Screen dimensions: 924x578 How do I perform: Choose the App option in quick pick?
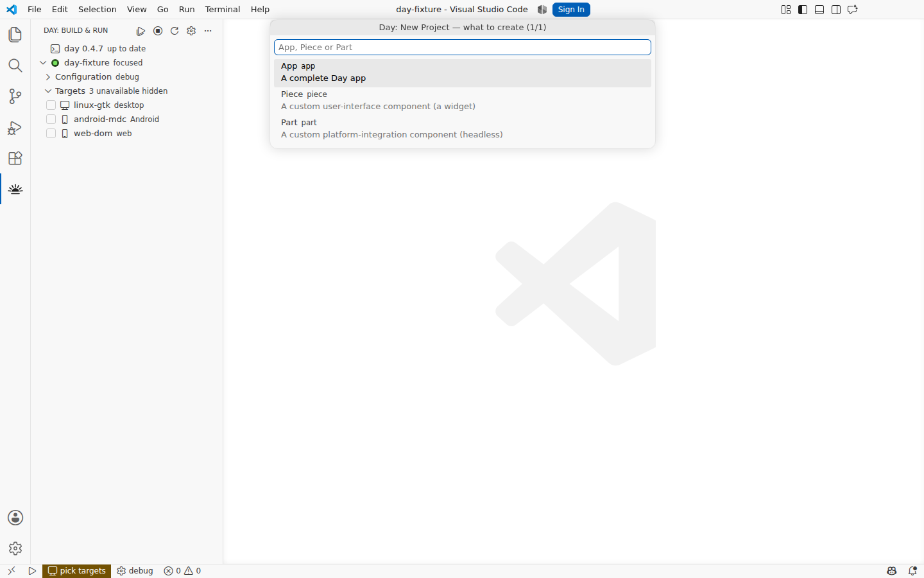pyautogui.click(x=463, y=73)
